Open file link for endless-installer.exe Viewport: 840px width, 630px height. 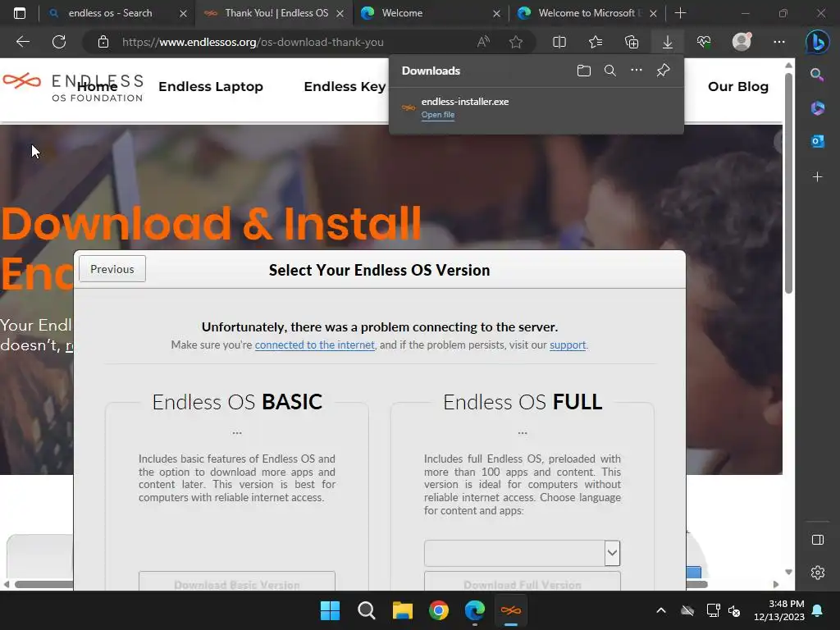[438, 115]
